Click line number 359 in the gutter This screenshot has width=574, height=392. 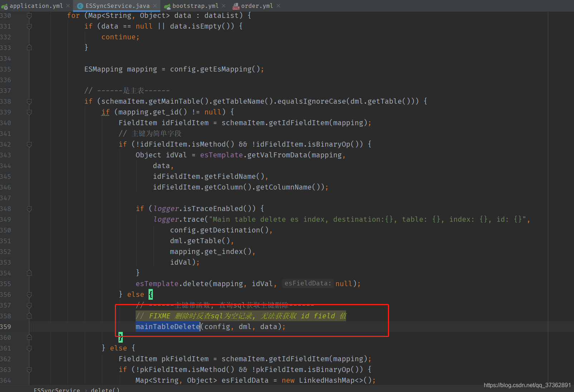(6, 327)
